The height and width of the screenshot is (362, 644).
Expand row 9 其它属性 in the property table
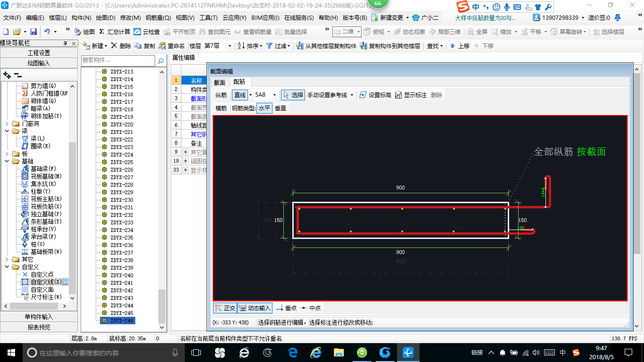tap(186, 152)
